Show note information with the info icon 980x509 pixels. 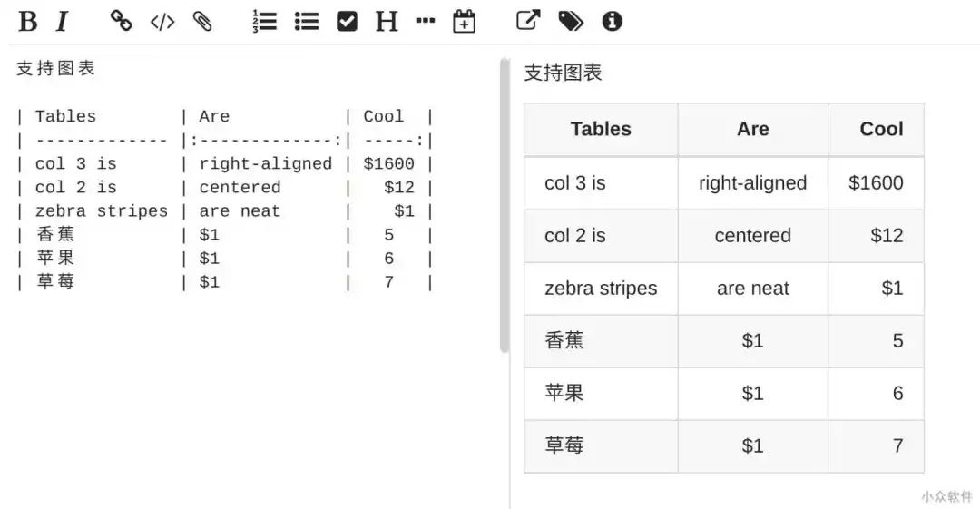click(x=612, y=21)
